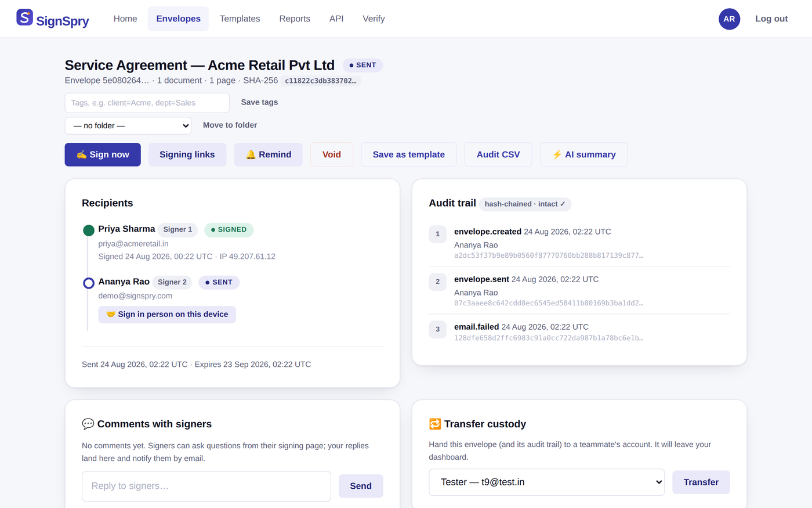Viewport: 812px width, 508px height.
Task: Click the Sign now button
Action: pyautogui.click(x=103, y=154)
